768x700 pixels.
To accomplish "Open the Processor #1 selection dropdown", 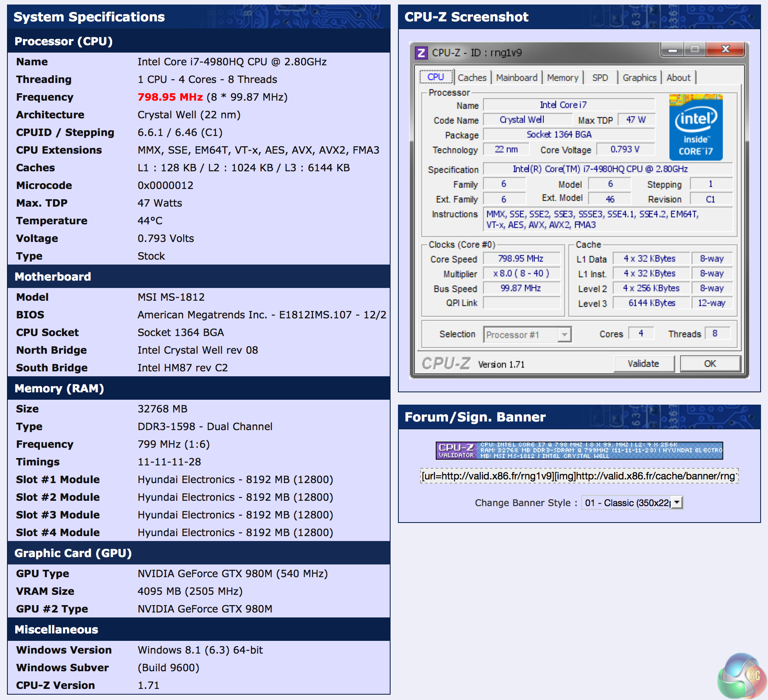I will (x=565, y=335).
